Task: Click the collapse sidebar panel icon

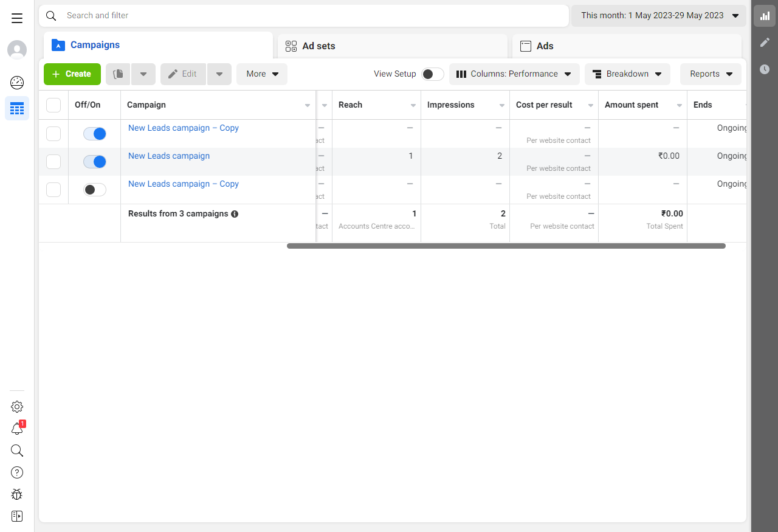Action: (17, 516)
